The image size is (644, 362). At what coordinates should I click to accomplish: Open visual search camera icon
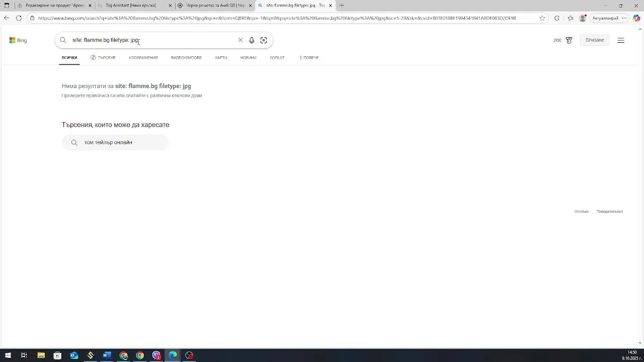(x=264, y=40)
